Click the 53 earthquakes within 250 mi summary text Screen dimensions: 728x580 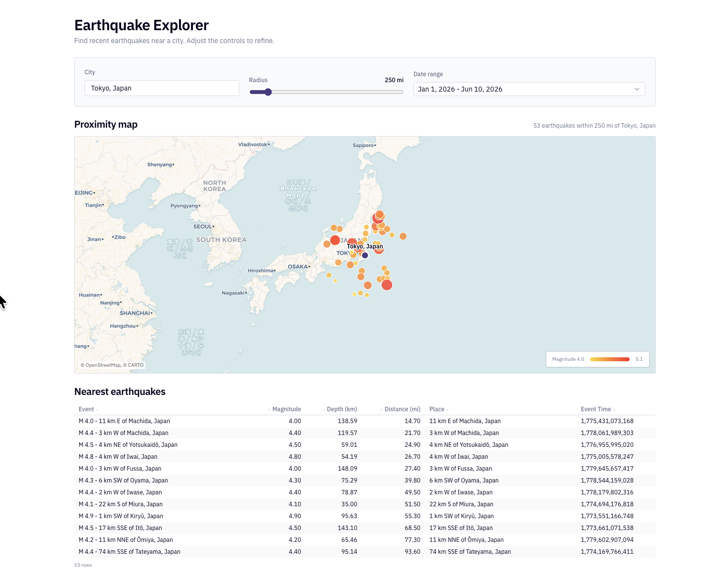point(594,126)
